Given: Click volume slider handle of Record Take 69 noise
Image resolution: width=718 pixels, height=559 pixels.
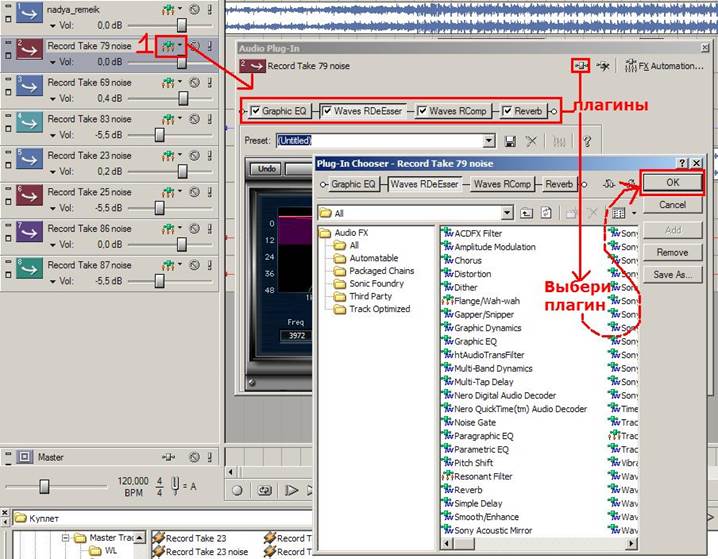Looking at the screenshot, I should coord(183,98).
